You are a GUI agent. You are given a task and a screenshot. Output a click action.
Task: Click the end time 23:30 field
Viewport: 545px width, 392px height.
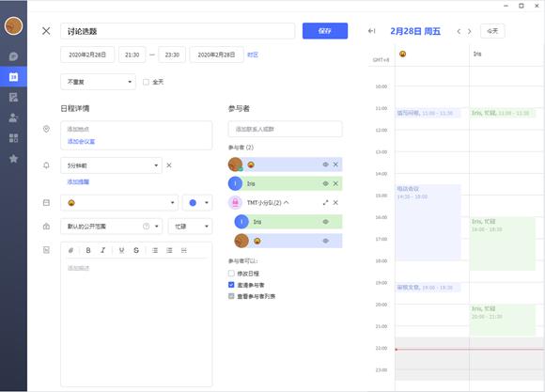tap(172, 55)
